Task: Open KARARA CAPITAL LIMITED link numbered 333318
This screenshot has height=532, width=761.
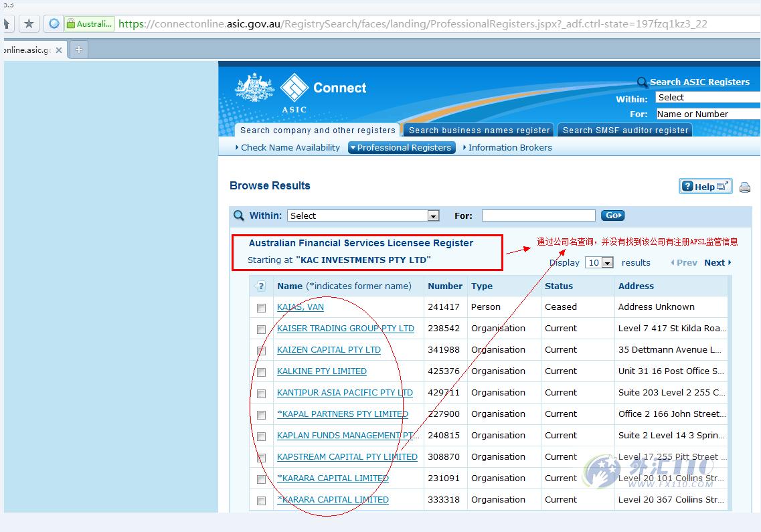Action: [333, 499]
